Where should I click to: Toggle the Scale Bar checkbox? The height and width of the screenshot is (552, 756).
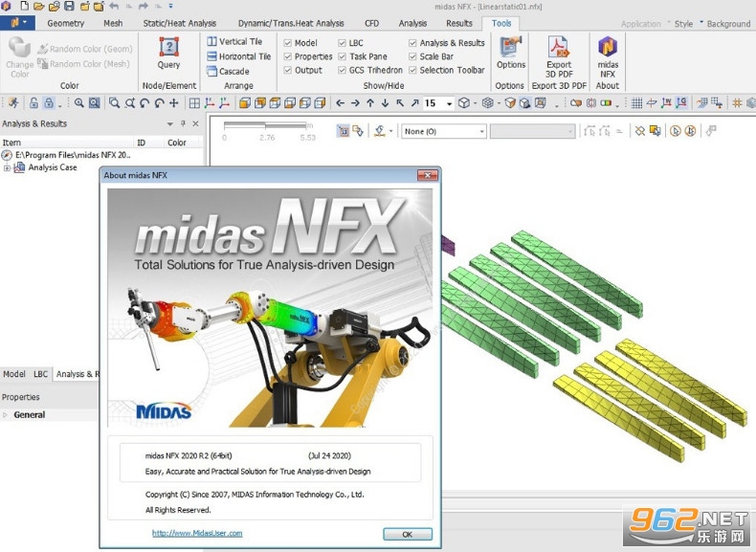pos(412,56)
